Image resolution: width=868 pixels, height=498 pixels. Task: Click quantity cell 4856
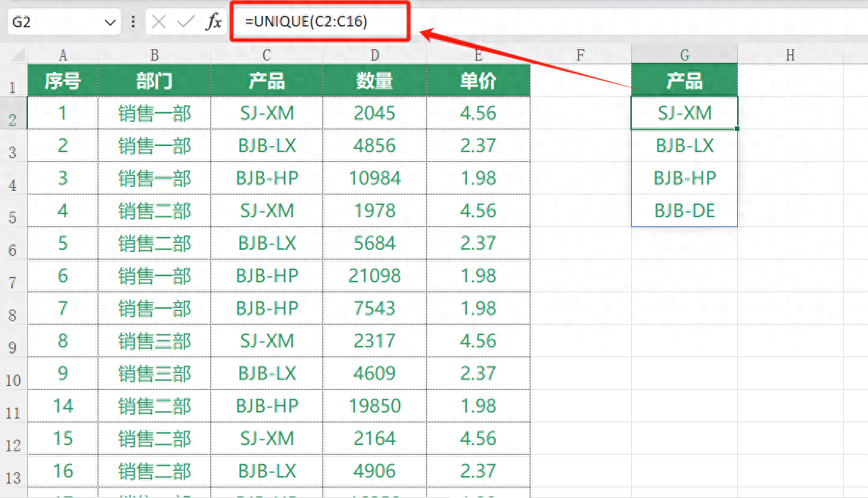pyautogui.click(x=375, y=145)
